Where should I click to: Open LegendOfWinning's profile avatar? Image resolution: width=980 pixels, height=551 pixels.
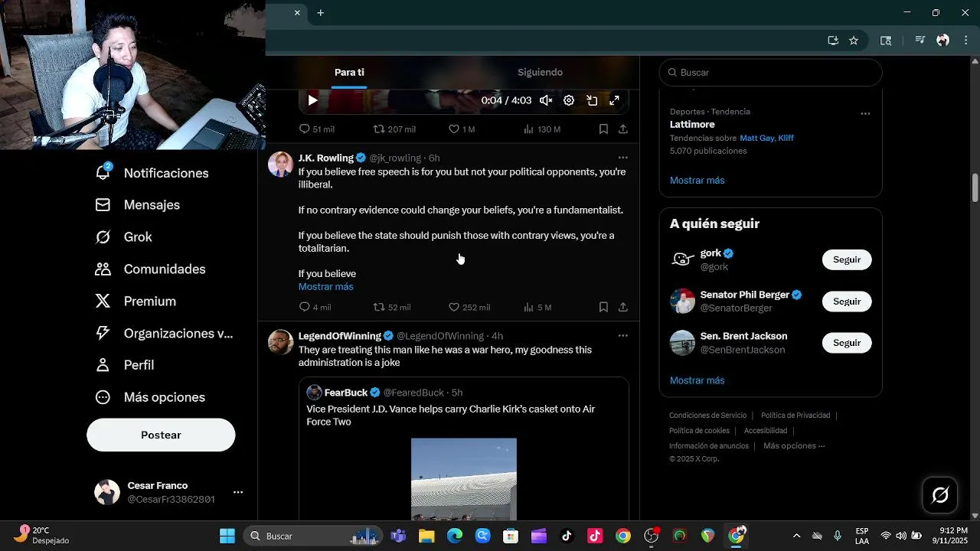(x=280, y=342)
